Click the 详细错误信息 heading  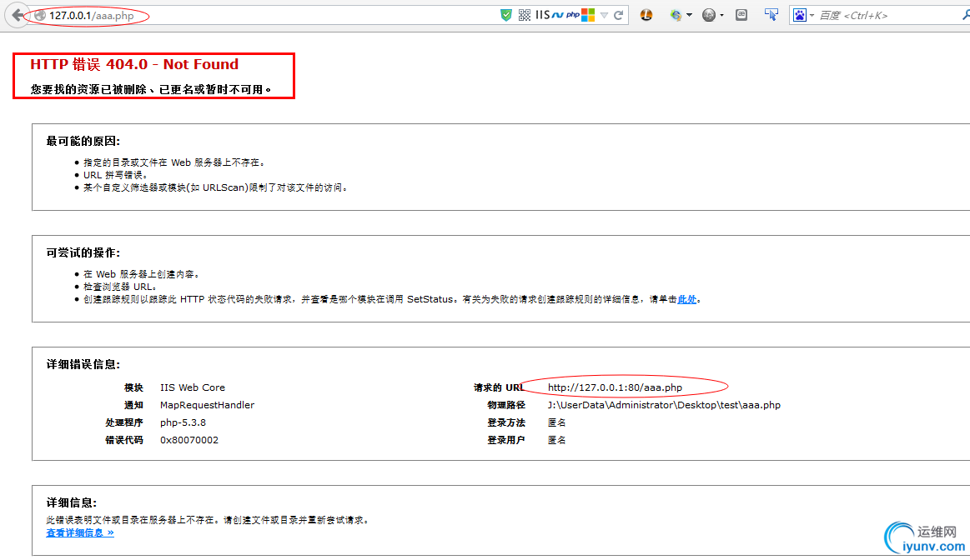tap(83, 365)
